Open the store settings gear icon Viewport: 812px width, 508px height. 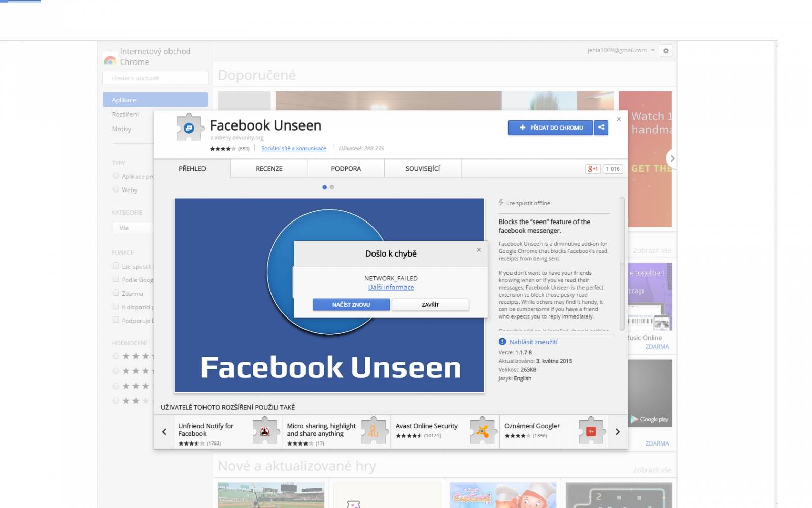(x=666, y=51)
